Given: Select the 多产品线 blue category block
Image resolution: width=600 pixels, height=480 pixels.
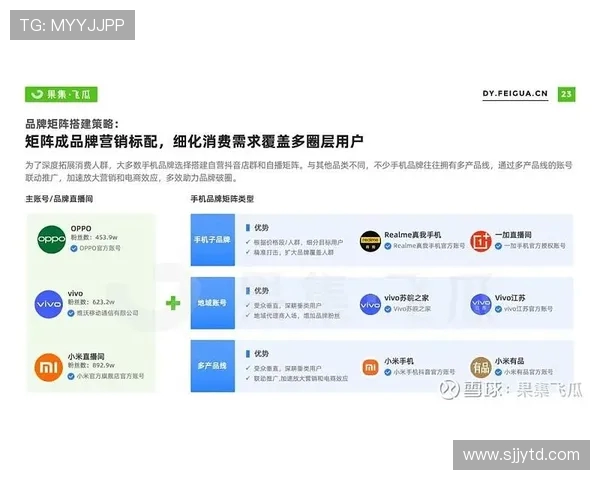Looking at the screenshot, I should pos(213,366).
